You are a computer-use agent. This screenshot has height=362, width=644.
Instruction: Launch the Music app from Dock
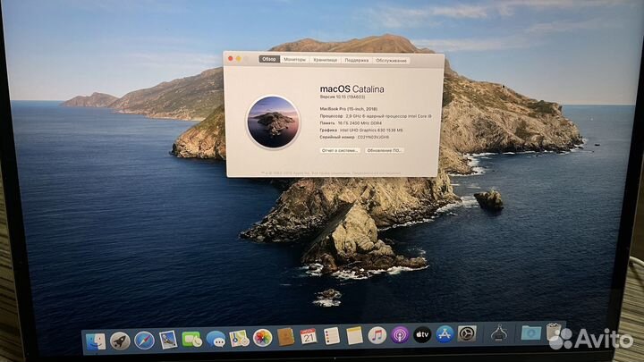(377, 335)
